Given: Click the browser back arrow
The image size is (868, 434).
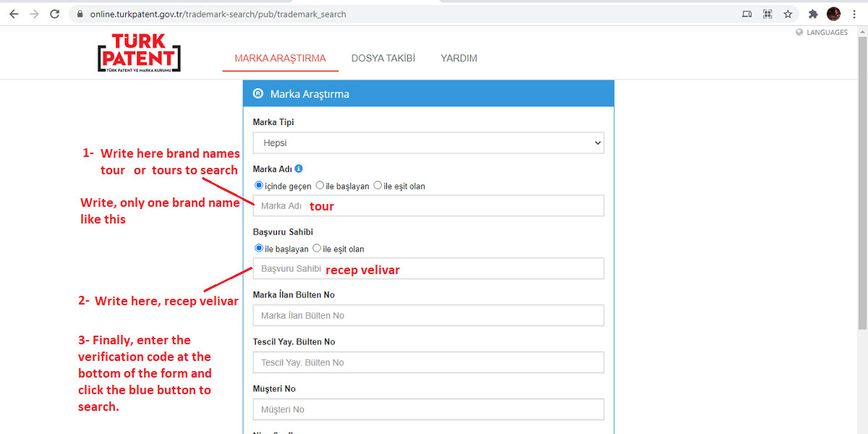Looking at the screenshot, I should coord(14,14).
